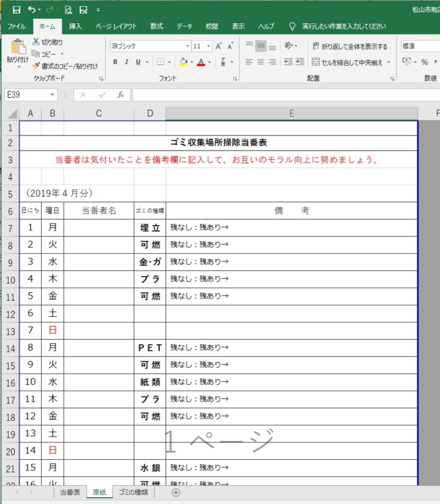Switch to the 当番表 sheet tab
The height and width of the screenshot is (504, 440).
pyautogui.click(x=69, y=492)
